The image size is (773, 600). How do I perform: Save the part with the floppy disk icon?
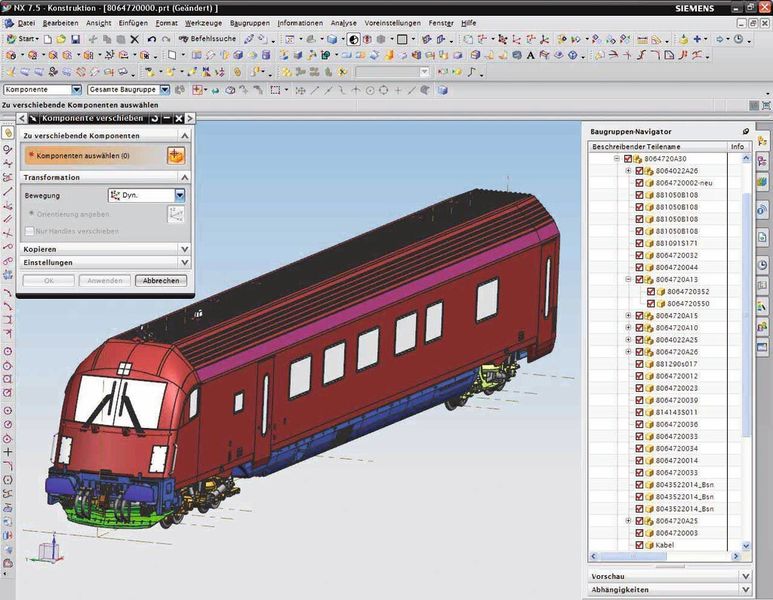tap(75, 39)
